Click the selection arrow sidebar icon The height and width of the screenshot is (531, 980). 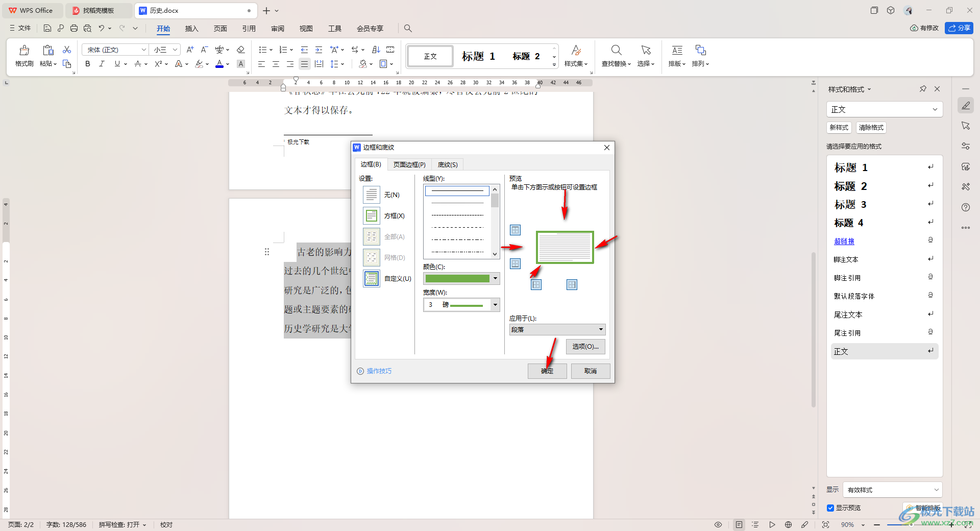click(966, 126)
